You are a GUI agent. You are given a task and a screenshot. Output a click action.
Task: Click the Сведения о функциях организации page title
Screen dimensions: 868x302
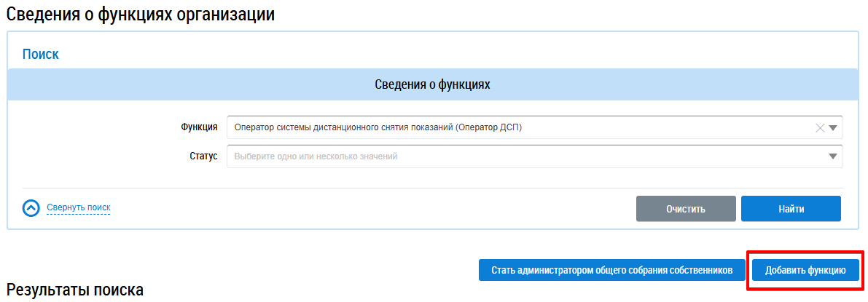click(x=141, y=14)
